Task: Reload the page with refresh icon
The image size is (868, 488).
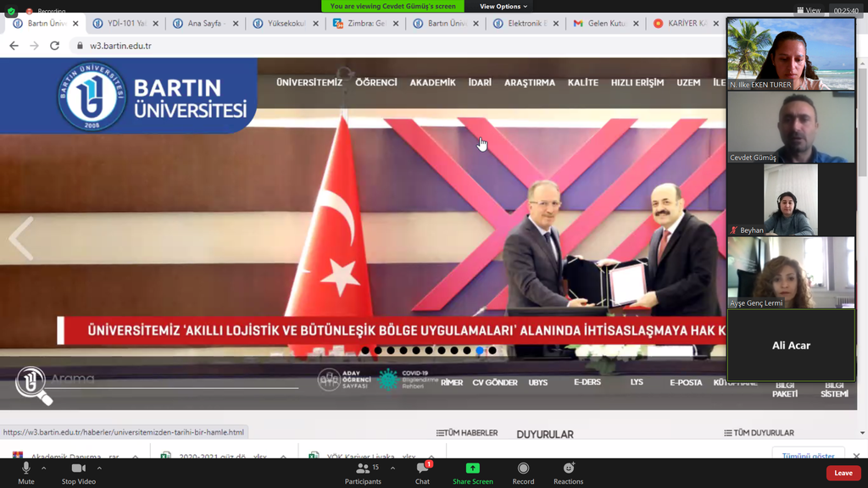Action: pyautogui.click(x=54, y=46)
